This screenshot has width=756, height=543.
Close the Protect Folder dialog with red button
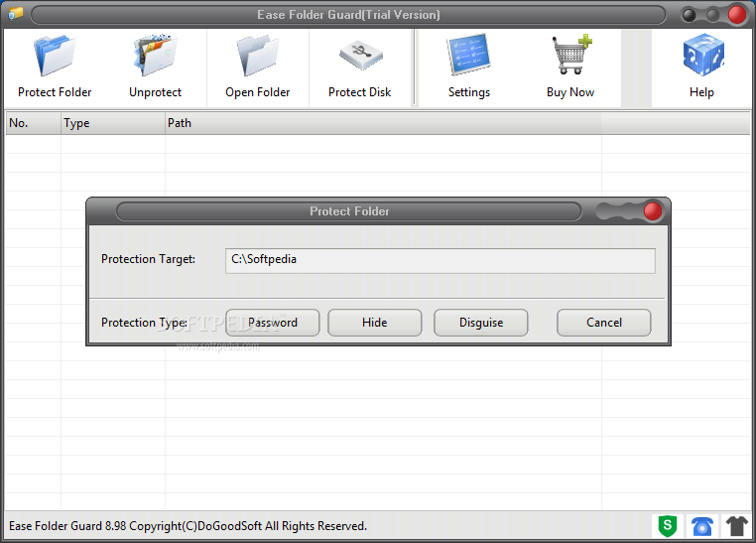(653, 211)
